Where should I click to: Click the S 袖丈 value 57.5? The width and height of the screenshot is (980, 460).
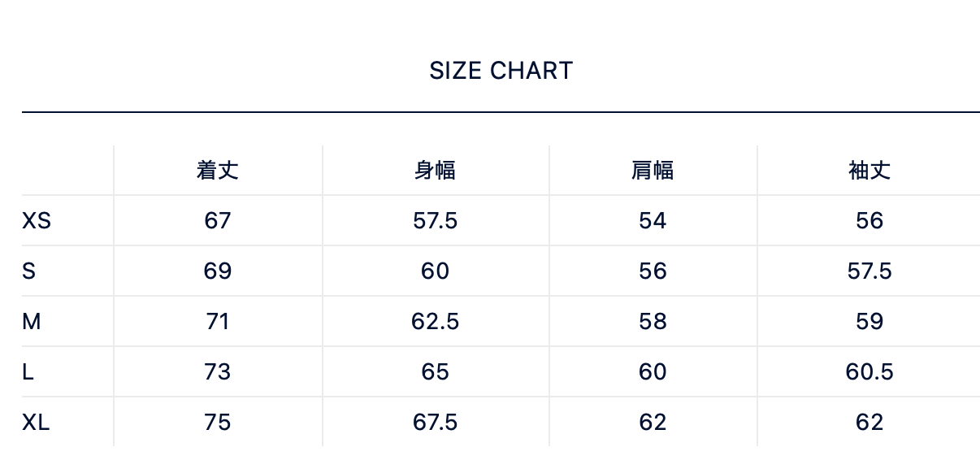(869, 271)
